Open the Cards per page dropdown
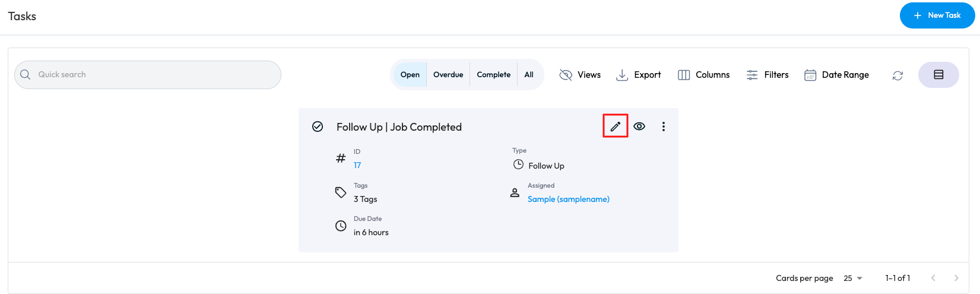This screenshot has width=980, height=294. coord(853,278)
